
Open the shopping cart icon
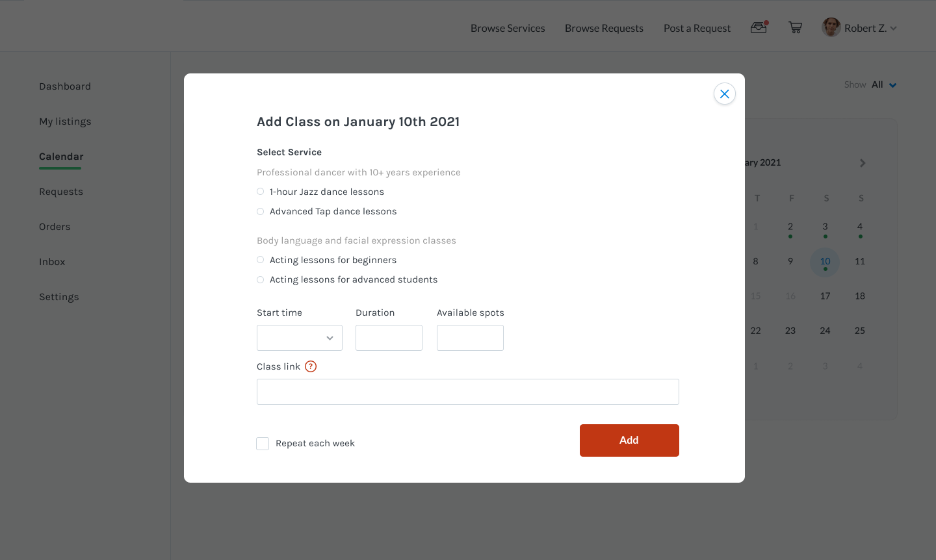tap(795, 27)
